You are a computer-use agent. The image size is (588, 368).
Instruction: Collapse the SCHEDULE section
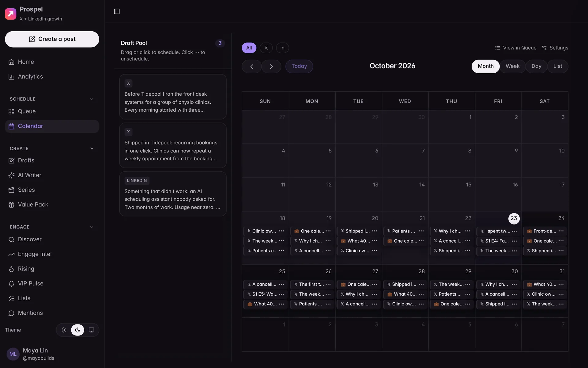[x=92, y=99]
